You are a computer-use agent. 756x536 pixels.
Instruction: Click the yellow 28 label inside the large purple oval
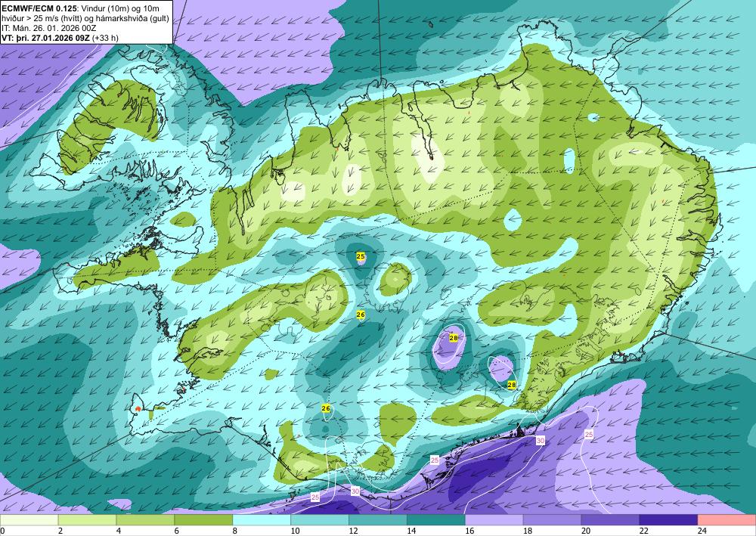click(453, 338)
